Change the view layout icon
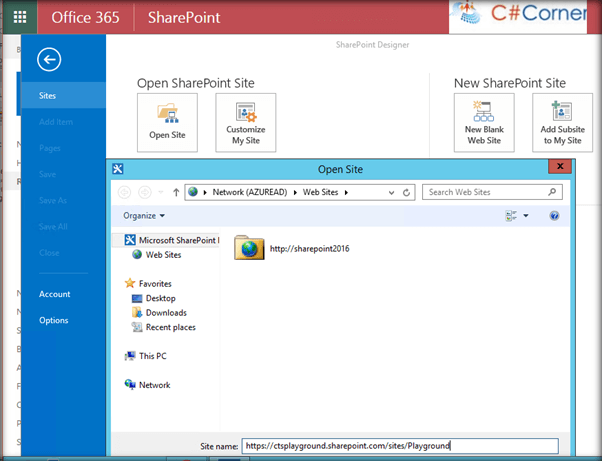Viewport: 602px width, 461px height. pos(511,216)
